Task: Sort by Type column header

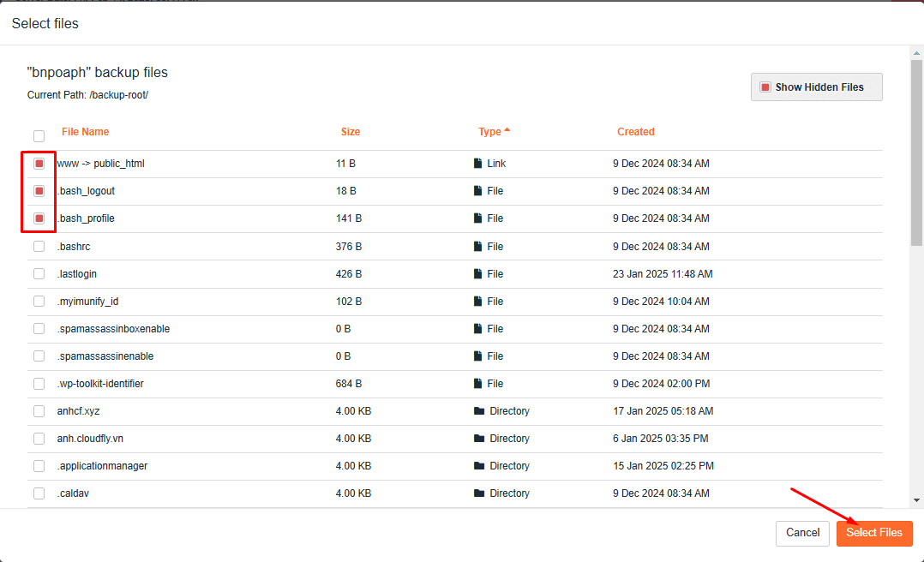Action: tap(490, 132)
